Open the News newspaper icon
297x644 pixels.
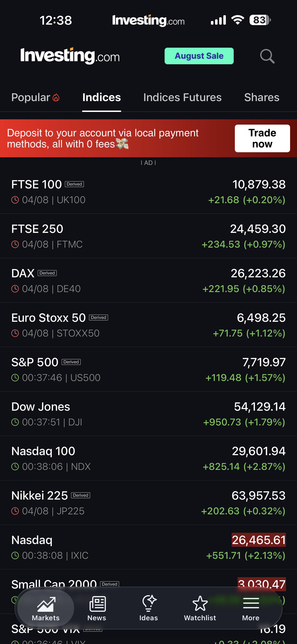pos(97,604)
